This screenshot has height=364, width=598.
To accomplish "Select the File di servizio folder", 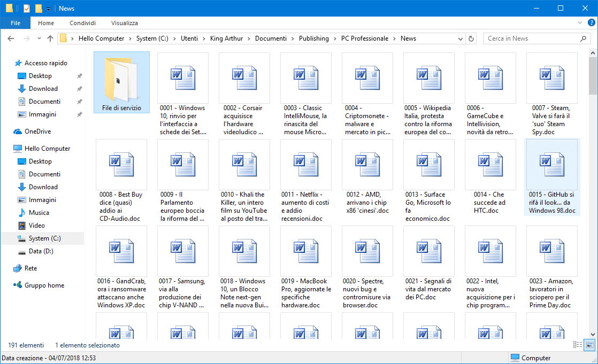I will pyautogui.click(x=121, y=80).
